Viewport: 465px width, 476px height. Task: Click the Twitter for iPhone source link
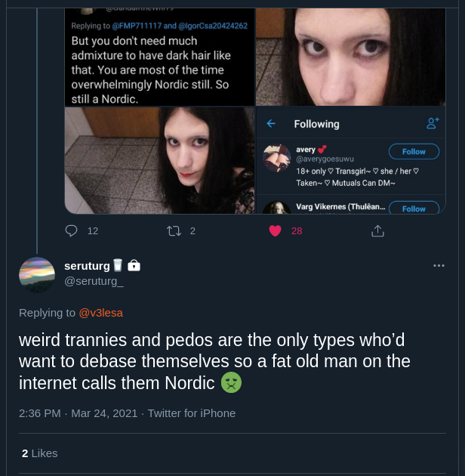tap(192, 413)
